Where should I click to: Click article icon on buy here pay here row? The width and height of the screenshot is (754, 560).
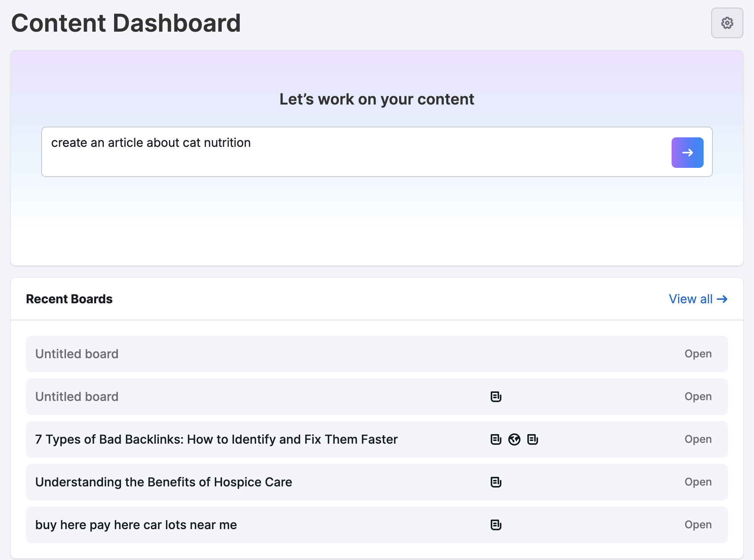pos(496,525)
